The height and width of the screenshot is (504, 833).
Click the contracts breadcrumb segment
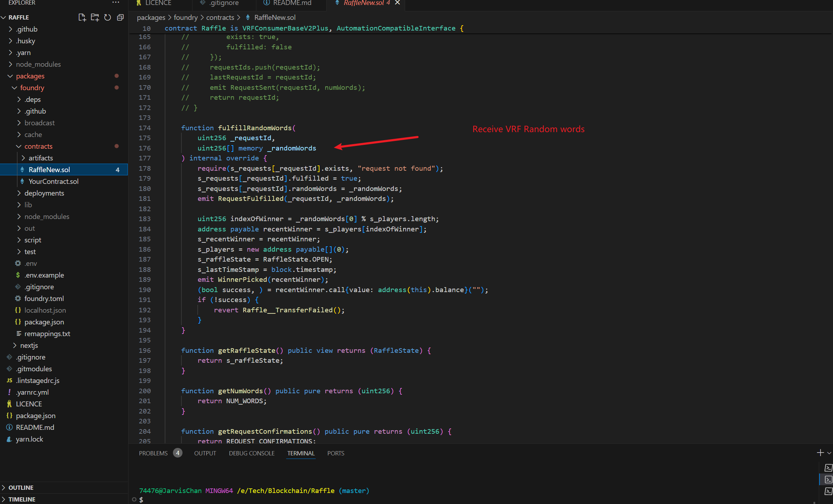pyautogui.click(x=220, y=17)
